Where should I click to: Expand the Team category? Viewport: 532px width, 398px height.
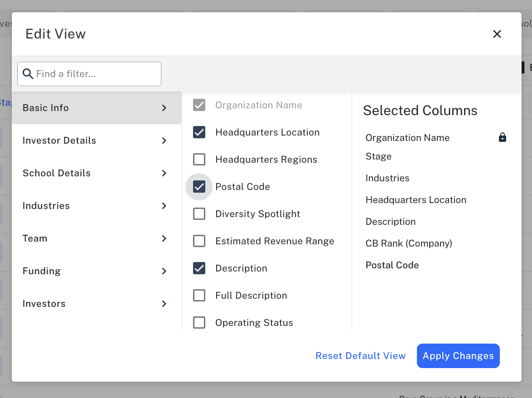click(97, 238)
